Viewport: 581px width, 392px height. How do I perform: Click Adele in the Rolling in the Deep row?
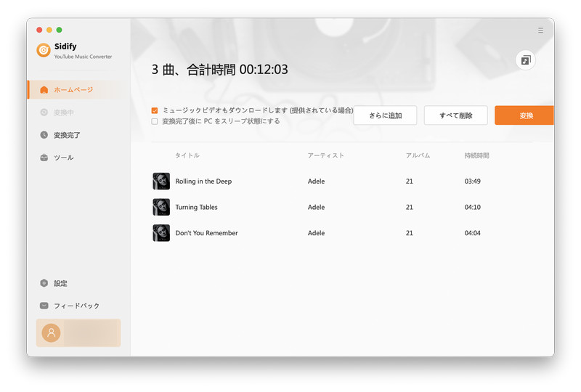(316, 181)
